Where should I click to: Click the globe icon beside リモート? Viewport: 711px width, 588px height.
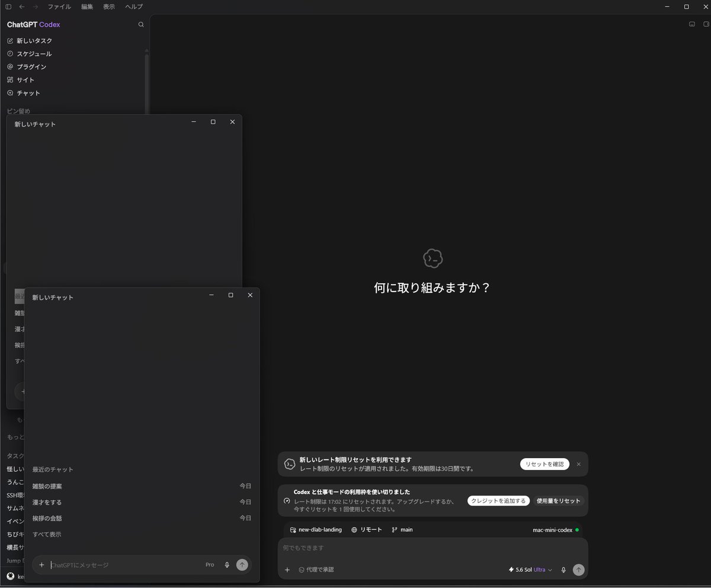pos(354,530)
